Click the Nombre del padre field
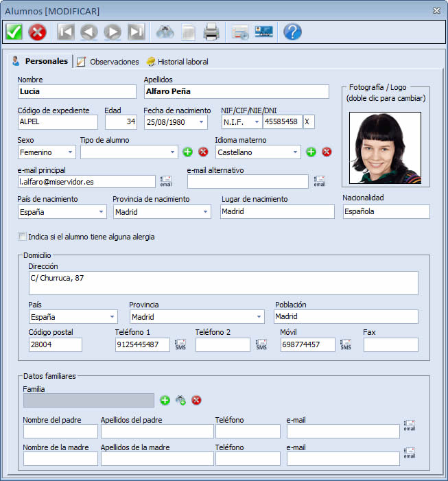This screenshot has width=448, height=481. (x=60, y=432)
